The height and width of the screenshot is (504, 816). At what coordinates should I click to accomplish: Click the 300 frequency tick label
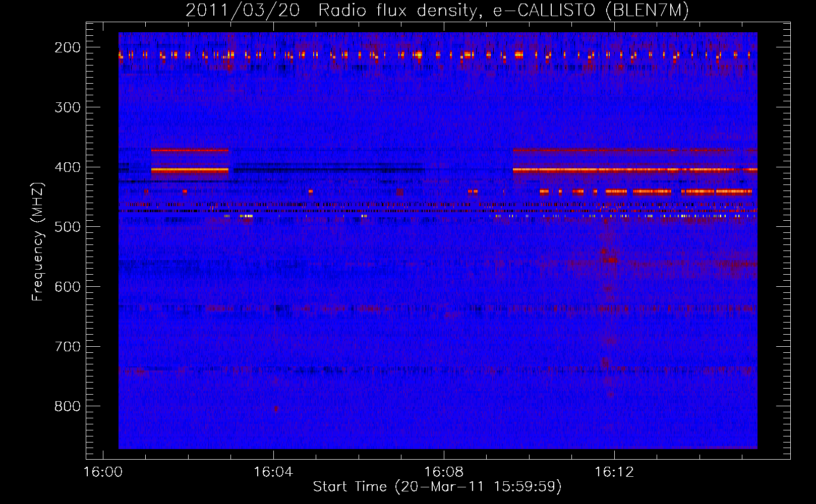[x=67, y=107]
